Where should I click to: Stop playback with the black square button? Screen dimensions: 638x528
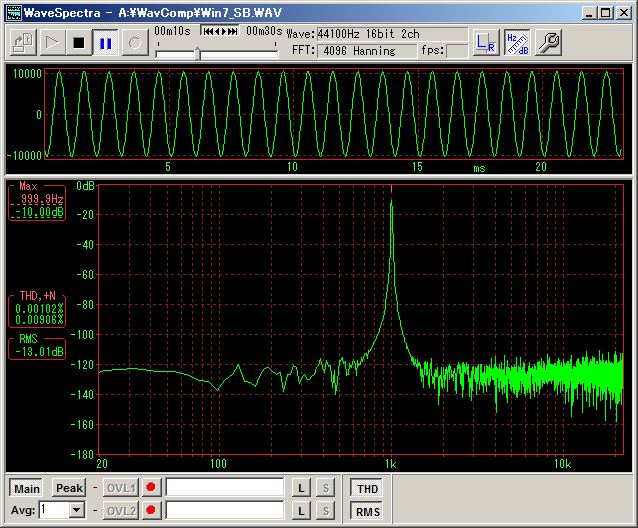(79, 42)
